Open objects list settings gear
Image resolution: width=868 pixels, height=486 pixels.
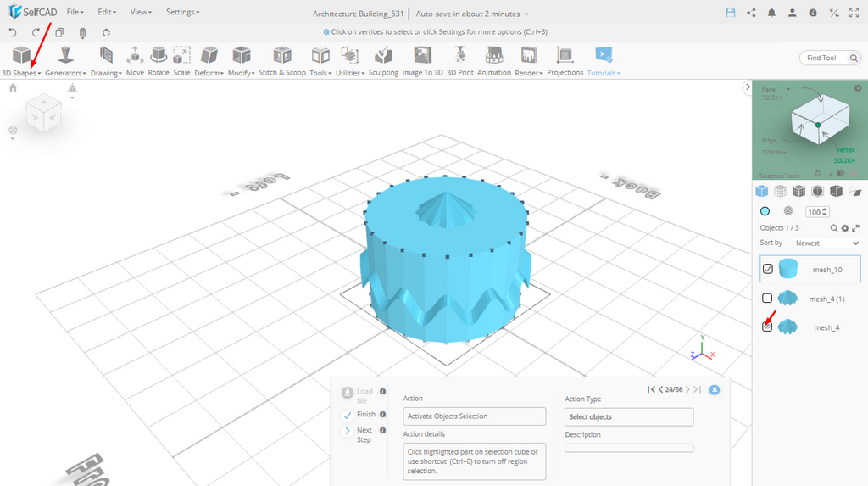(x=845, y=228)
